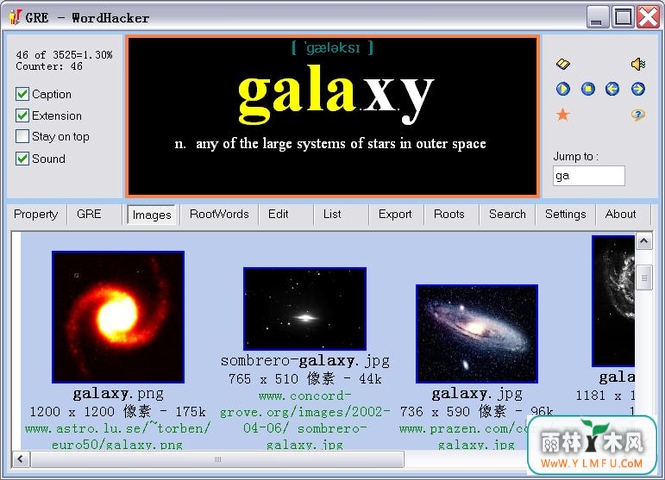Image resolution: width=665 pixels, height=480 pixels.
Task: Show the About tab
Action: click(x=620, y=214)
